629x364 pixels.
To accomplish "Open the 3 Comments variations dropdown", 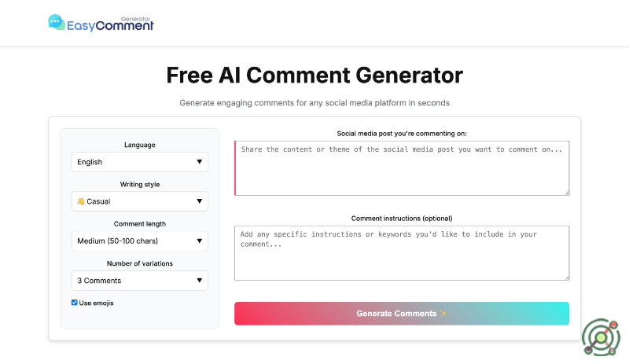I will click(134, 280).
